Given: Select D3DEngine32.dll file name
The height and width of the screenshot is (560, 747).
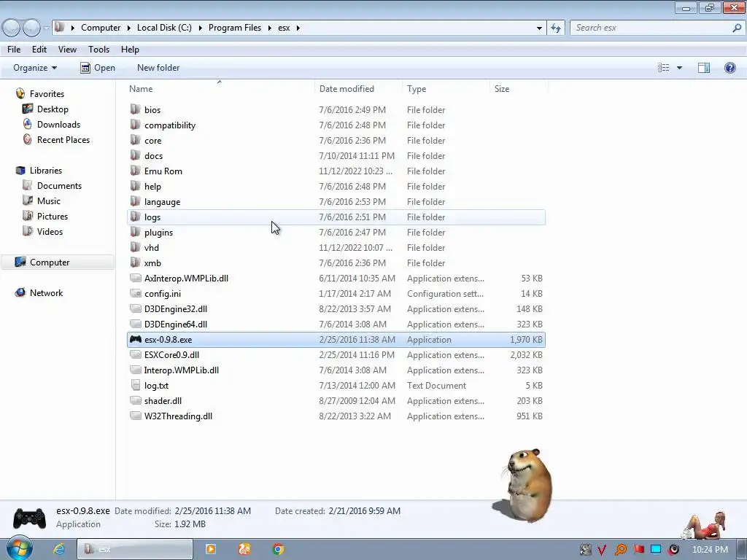Looking at the screenshot, I should tap(176, 309).
